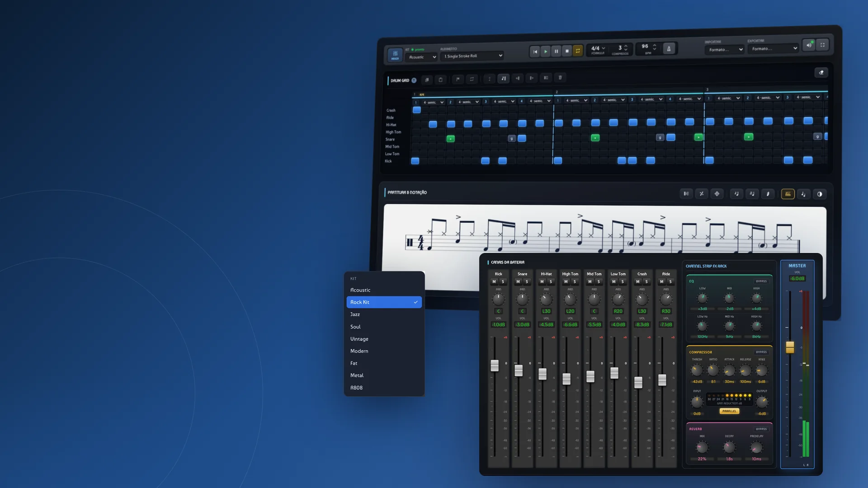The width and height of the screenshot is (868, 488).
Task: Choose Fat from the kit menu
Action: coord(384,363)
